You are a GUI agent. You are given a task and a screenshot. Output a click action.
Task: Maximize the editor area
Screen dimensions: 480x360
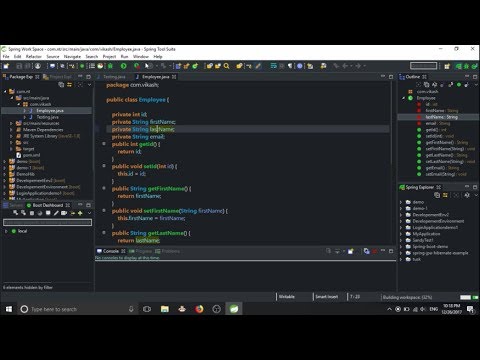coord(391,77)
